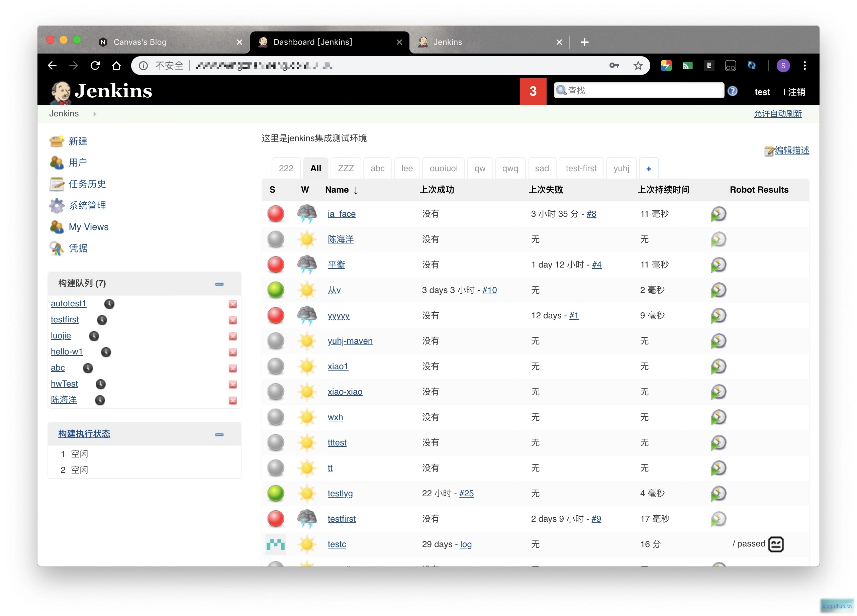Click robot results icon for testc
Image resolution: width=857 pixels, height=616 pixels.
[x=776, y=544]
